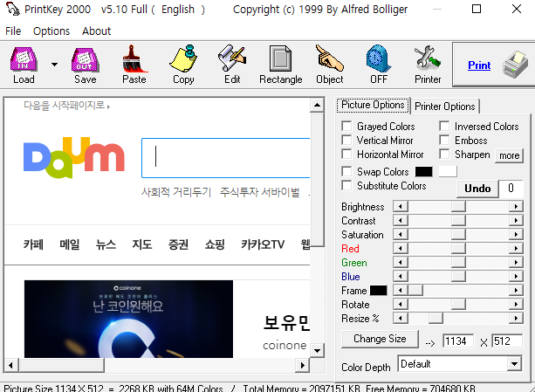This screenshot has width=535, height=392.
Task: Click the width field showing 1134
Action: click(458, 340)
